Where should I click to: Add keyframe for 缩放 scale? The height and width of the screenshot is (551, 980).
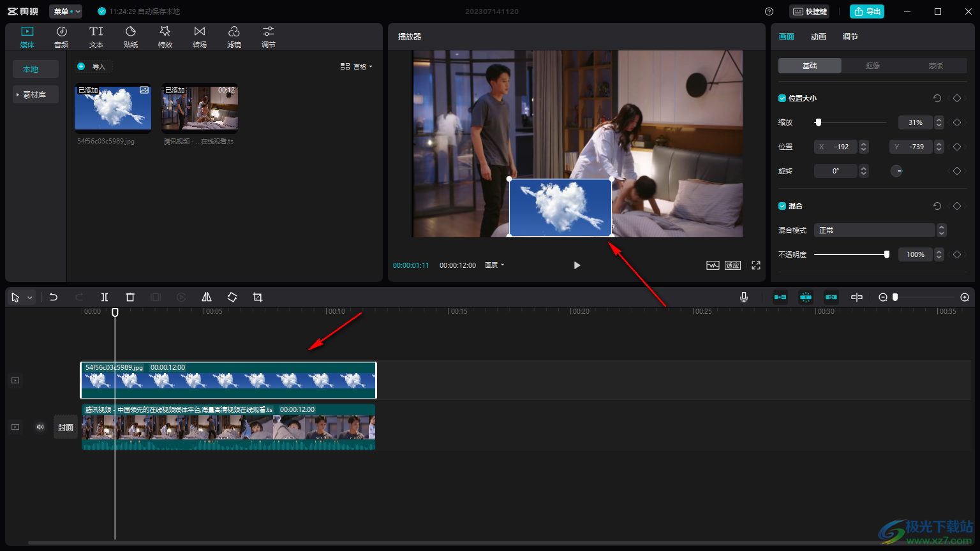tap(957, 122)
